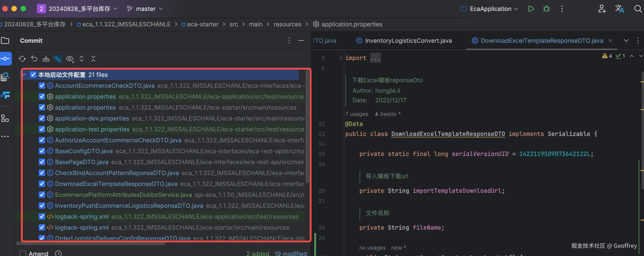Uncheck the 本地启动文件配置 changelist checkbox

(33, 75)
